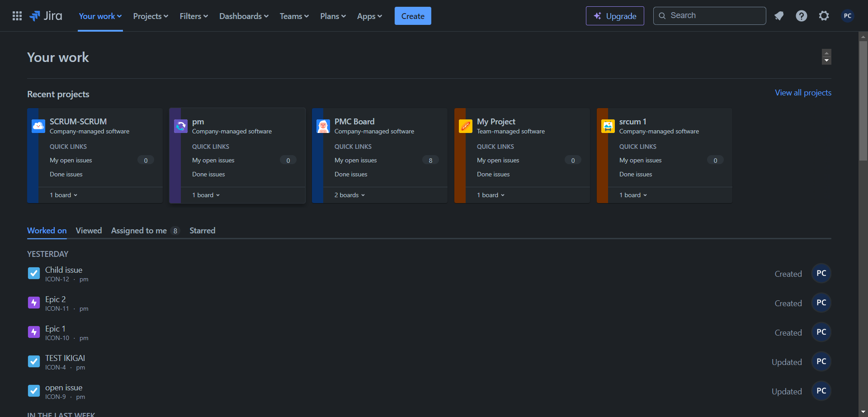Click the Epic 2 lightning icon
The width and height of the screenshot is (868, 417).
coord(34,303)
